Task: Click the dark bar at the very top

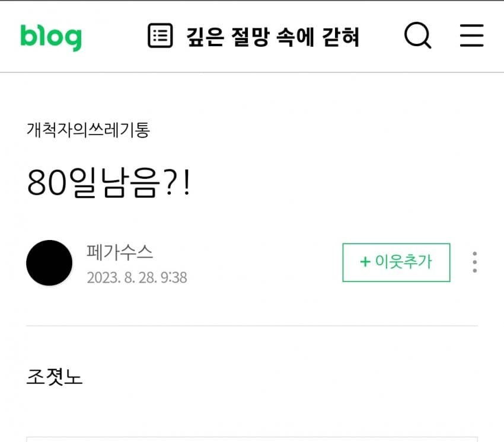Action: (x=252, y=1)
